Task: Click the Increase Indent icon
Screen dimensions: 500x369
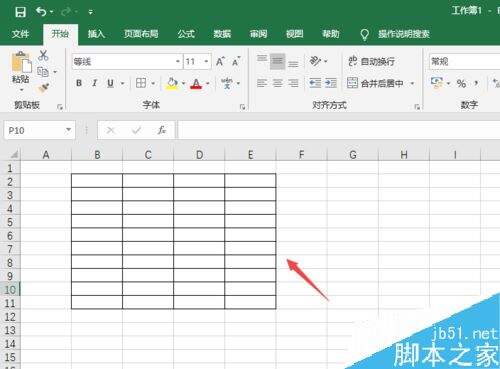Action: tap(331, 83)
